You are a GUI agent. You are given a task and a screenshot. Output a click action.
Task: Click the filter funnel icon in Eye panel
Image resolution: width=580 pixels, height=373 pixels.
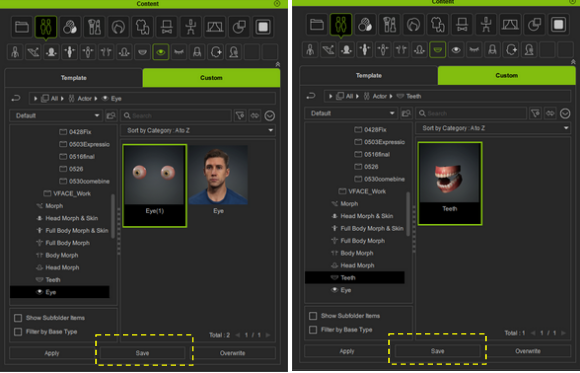(x=240, y=116)
